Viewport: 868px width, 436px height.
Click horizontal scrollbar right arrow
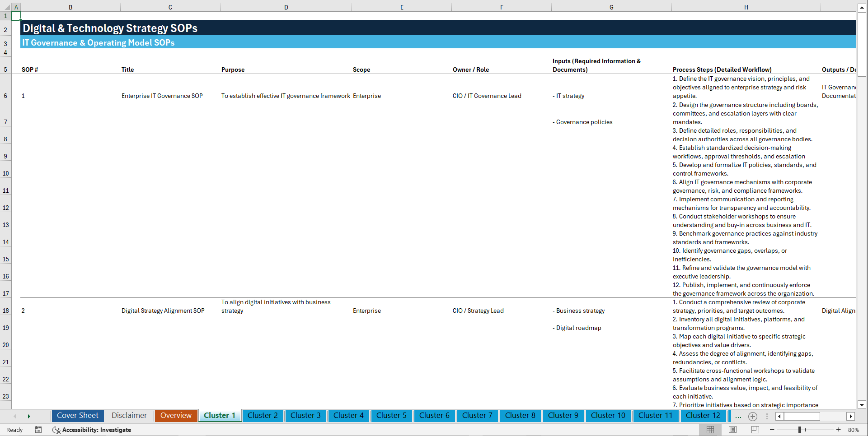[x=851, y=416]
